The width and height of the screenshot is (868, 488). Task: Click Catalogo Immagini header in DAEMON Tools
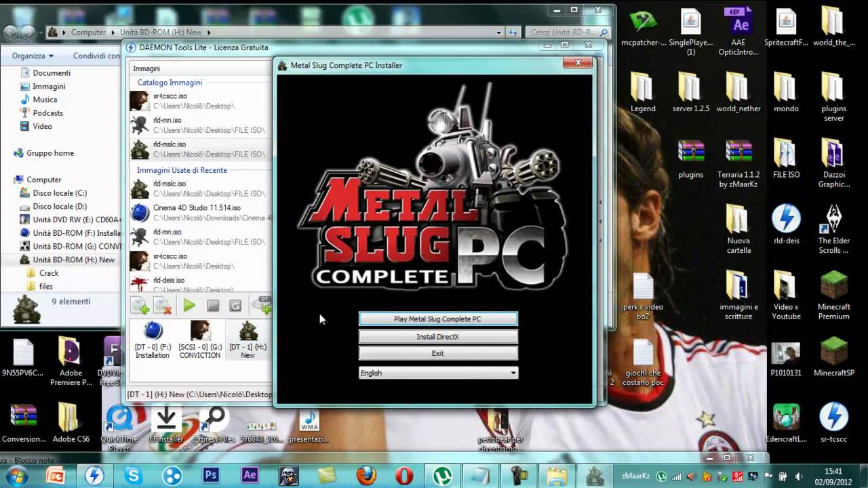[x=170, y=83]
